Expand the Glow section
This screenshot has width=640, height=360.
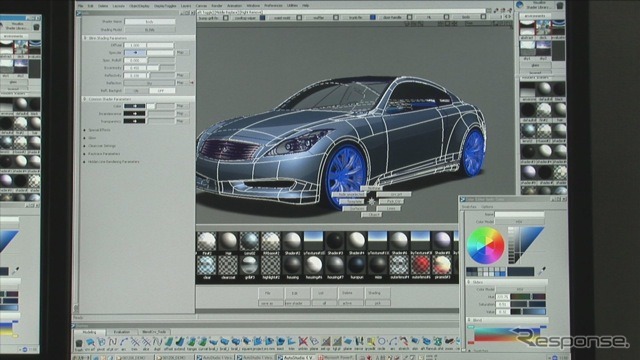pyautogui.click(x=84, y=138)
